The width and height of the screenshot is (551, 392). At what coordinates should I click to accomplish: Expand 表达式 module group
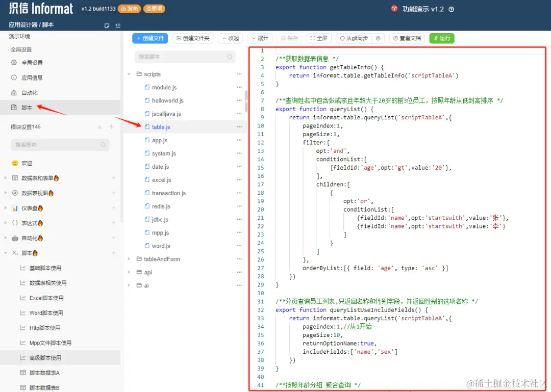point(5,223)
